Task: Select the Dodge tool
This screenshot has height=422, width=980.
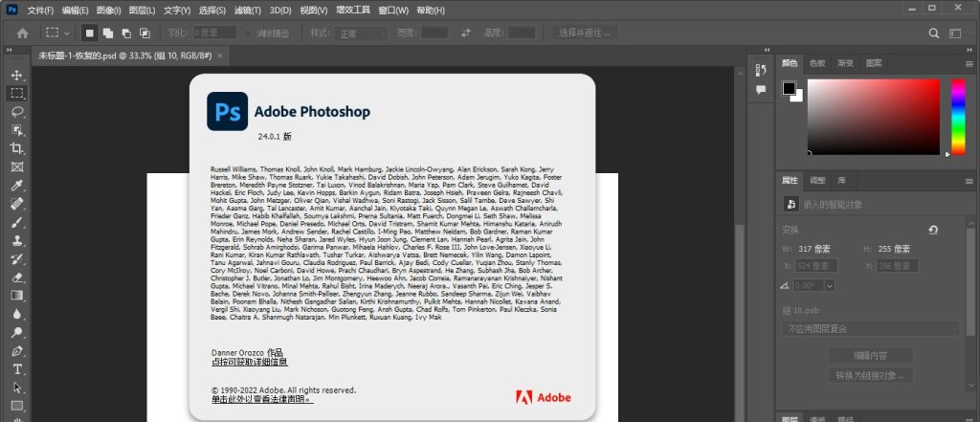Action: click(17, 332)
